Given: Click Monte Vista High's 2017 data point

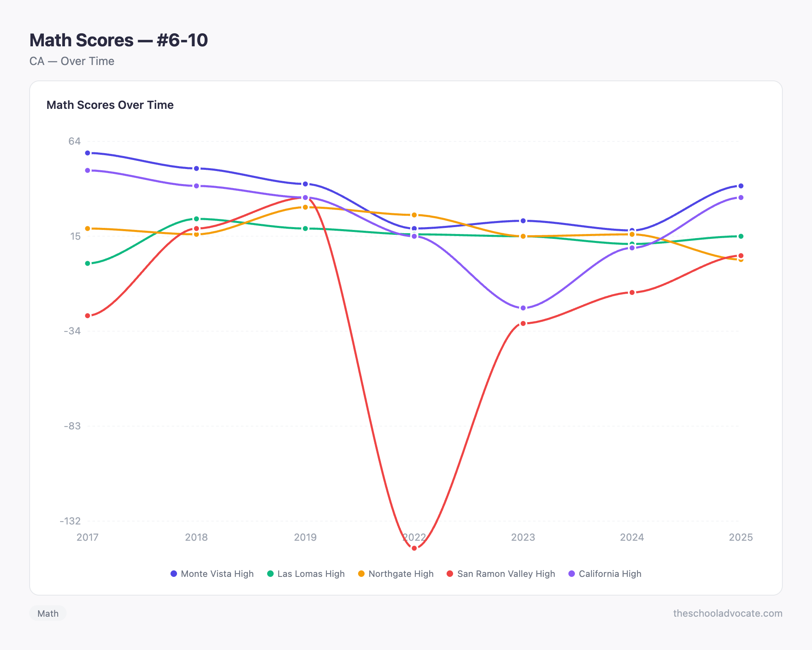Looking at the screenshot, I should click(88, 153).
